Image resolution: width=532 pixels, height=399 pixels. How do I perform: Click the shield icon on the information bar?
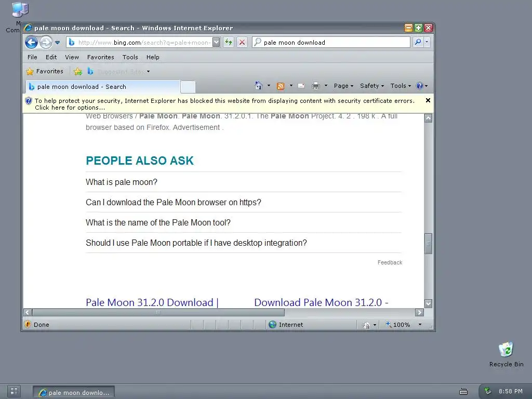tap(29, 101)
